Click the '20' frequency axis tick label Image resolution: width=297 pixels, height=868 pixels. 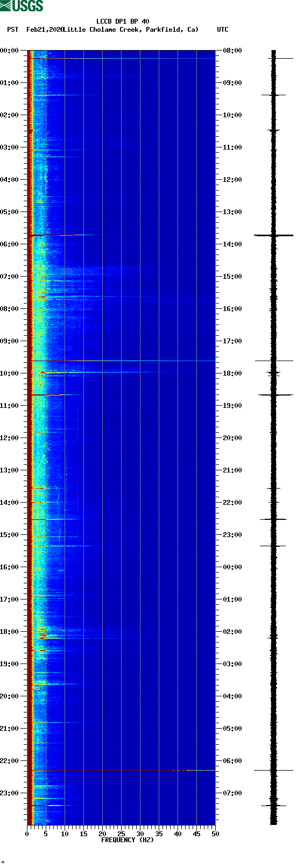coord(102,834)
